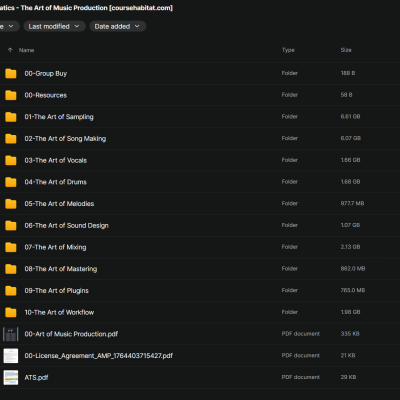Click the 06-The Art of Sound Design folder icon
Image resolution: width=400 pixels, height=400 pixels.
(x=11, y=225)
